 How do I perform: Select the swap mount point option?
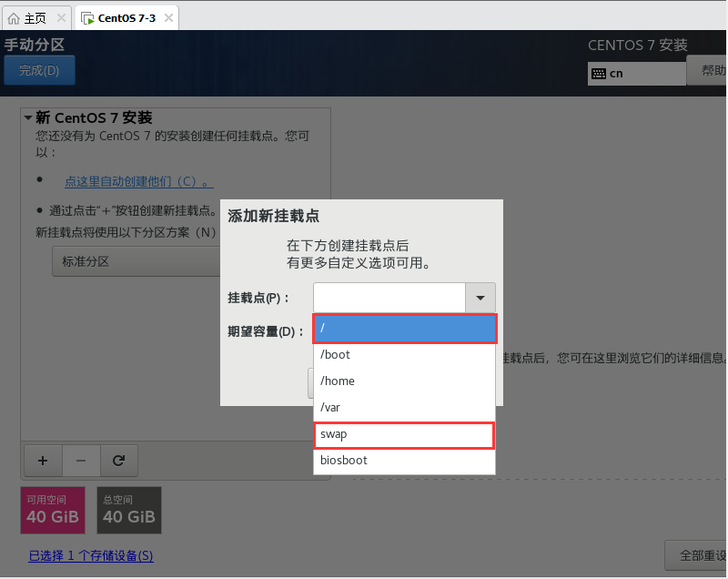coord(404,435)
